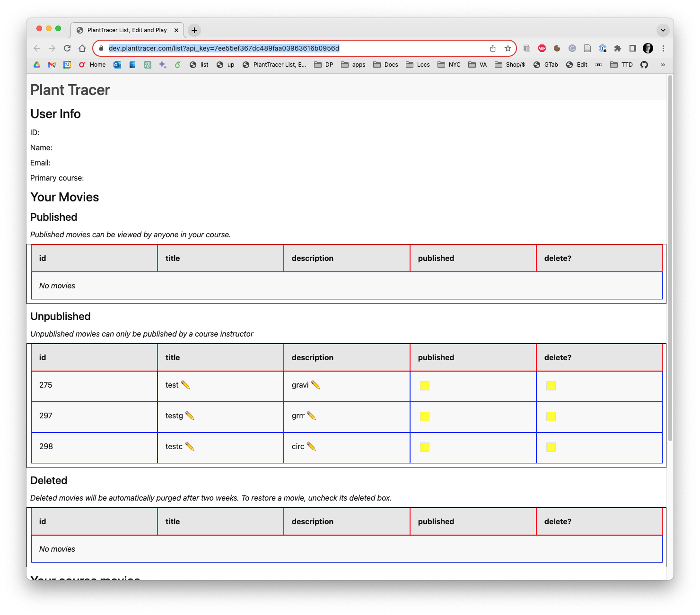
Task: Click the pencil icon beside description "gravi"
Action: pos(315,385)
